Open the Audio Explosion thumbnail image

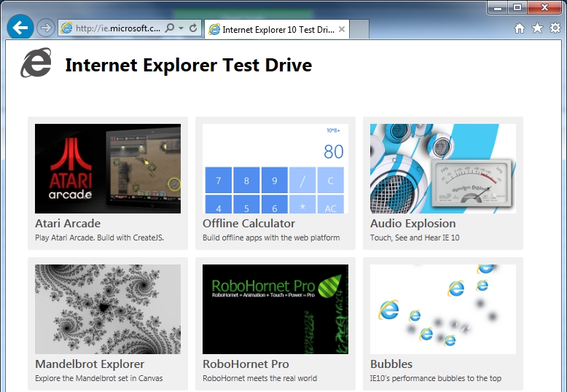pyautogui.click(x=443, y=168)
